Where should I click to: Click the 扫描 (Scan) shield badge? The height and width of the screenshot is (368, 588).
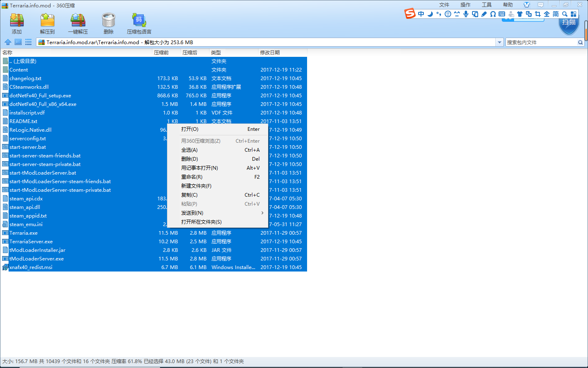tap(569, 24)
